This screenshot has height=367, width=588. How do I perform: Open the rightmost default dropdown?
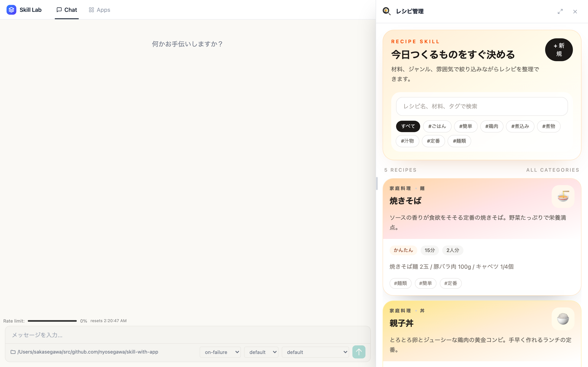point(315,352)
